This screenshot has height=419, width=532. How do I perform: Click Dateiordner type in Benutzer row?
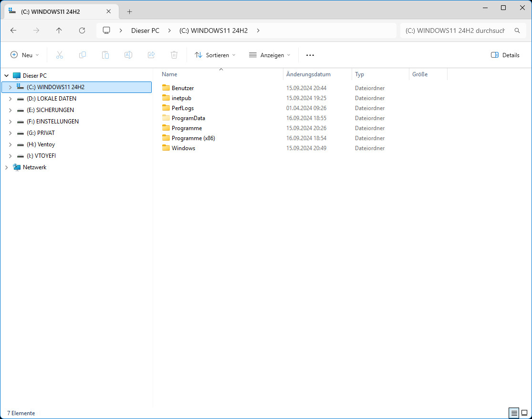tap(370, 88)
